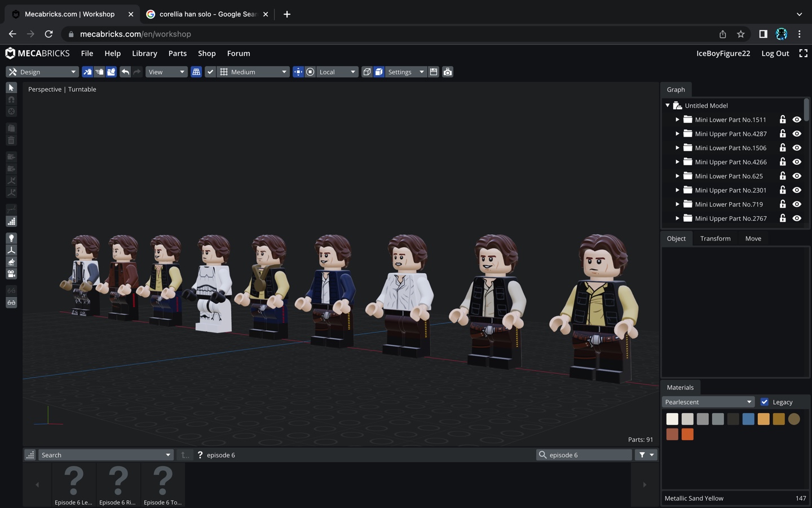812x508 pixels.
Task: Switch to the corellia han solo Google tab
Action: (206, 14)
